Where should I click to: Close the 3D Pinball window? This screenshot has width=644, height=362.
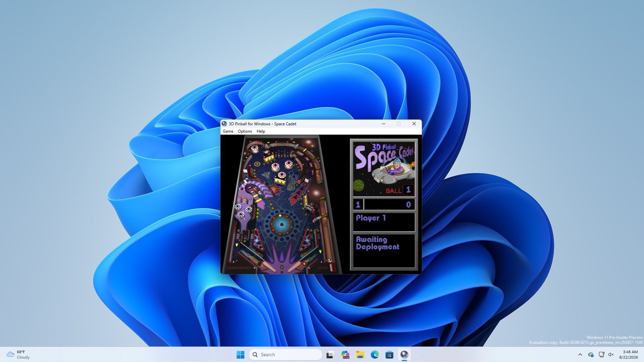(414, 124)
